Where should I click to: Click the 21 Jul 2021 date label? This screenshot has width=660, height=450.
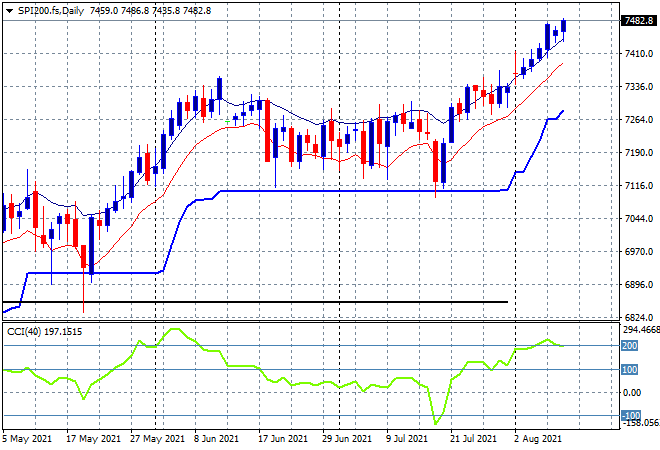pos(474,439)
